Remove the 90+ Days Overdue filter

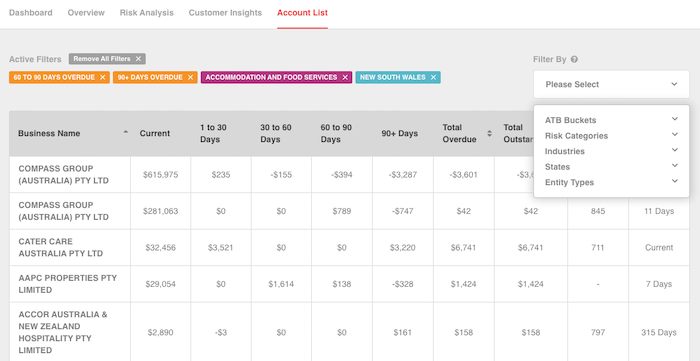coord(190,78)
